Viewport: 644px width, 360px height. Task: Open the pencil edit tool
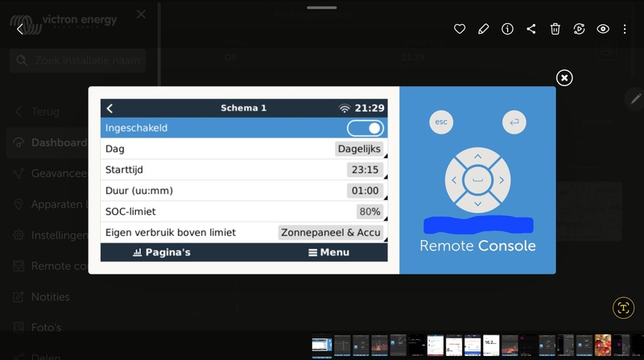click(484, 29)
